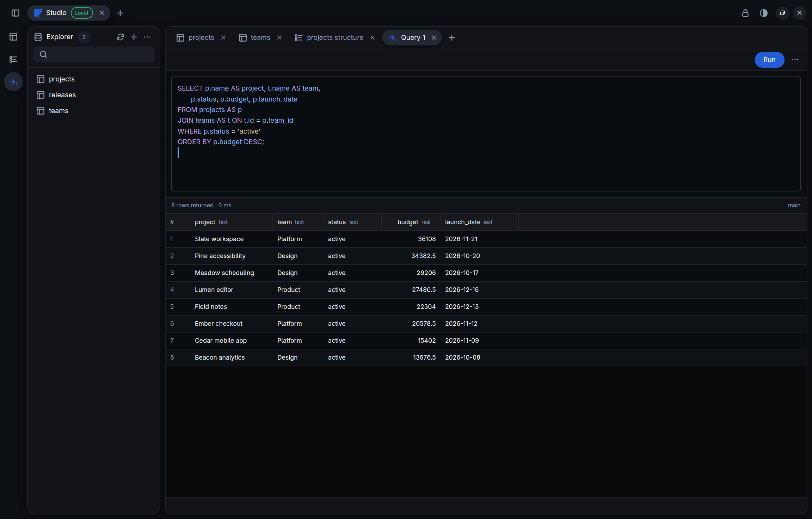Open projects table in Explorer
Screen dimensions: 812x519
pos(94,79)
